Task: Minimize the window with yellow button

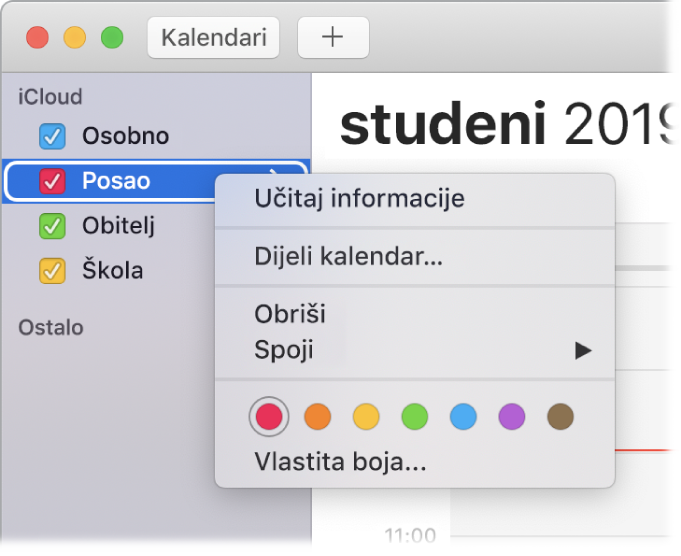Action: pyautogui.click(x=75, y=37)
